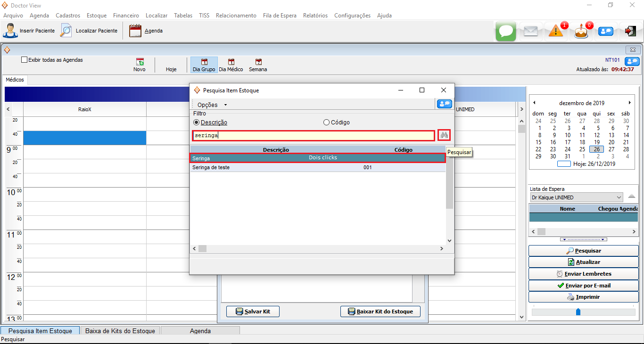
Task: Click the exit door icon in toolbar
Action: pos(630,31)
